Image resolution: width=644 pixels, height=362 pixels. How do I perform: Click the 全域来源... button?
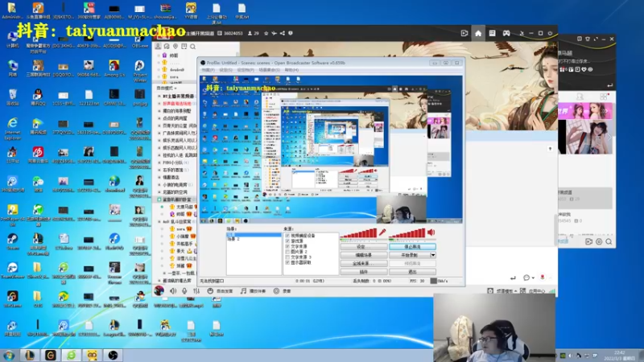364,263
